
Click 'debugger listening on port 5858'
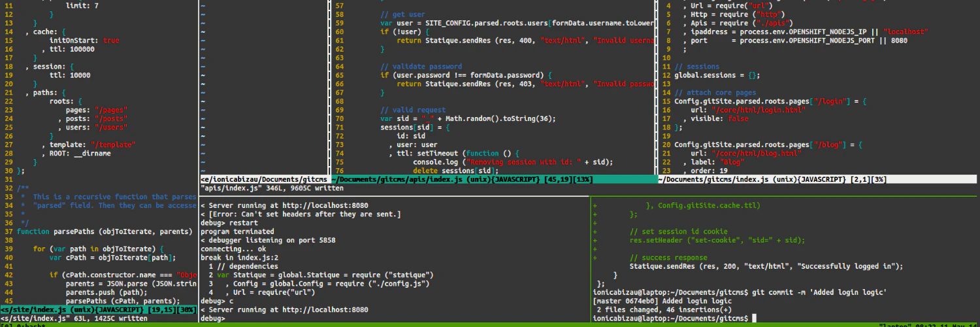coord(268,241)
